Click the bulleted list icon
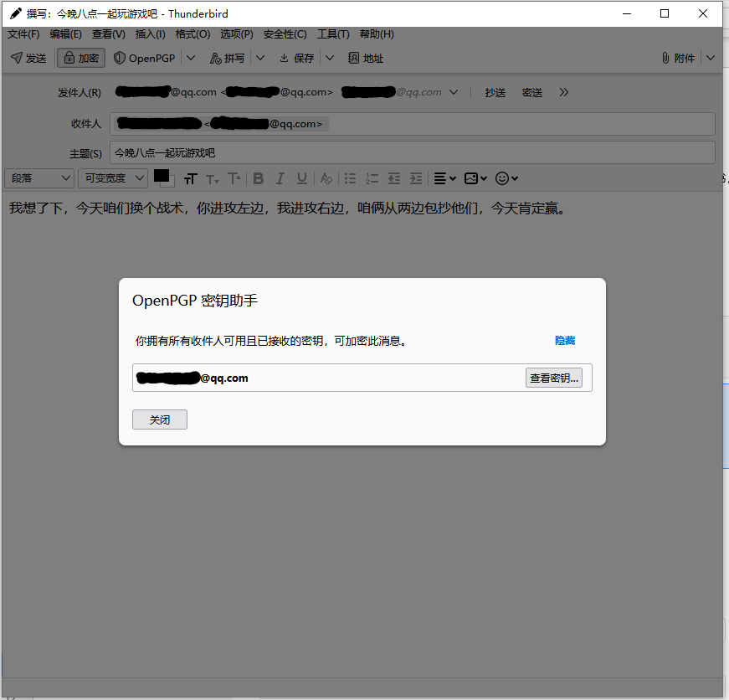The width and height of the screenshot is (729, 700). (x=351, y=178)
